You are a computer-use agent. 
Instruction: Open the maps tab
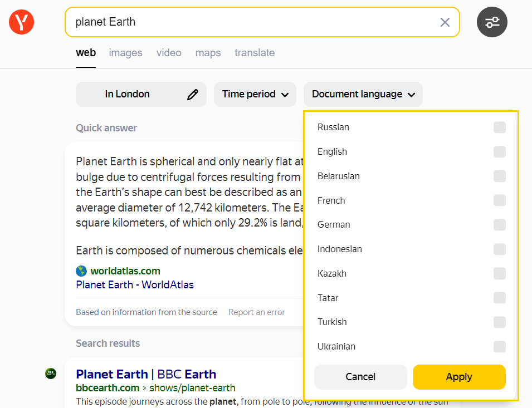208,53
